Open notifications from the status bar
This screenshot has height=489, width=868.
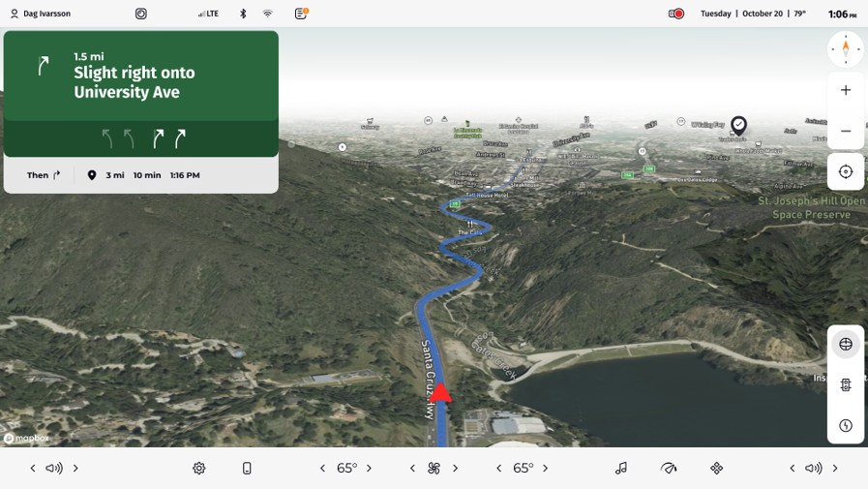click(301, 14)
